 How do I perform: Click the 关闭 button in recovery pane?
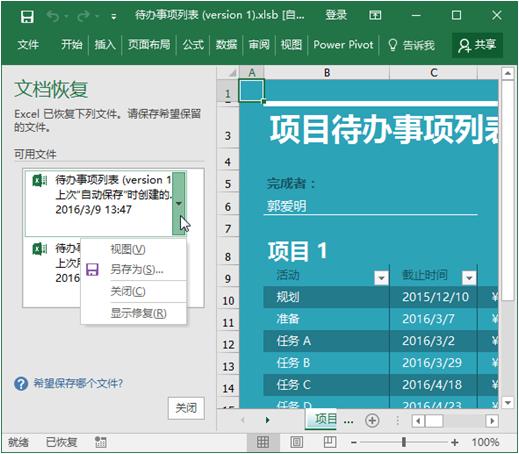click(186, 408)
